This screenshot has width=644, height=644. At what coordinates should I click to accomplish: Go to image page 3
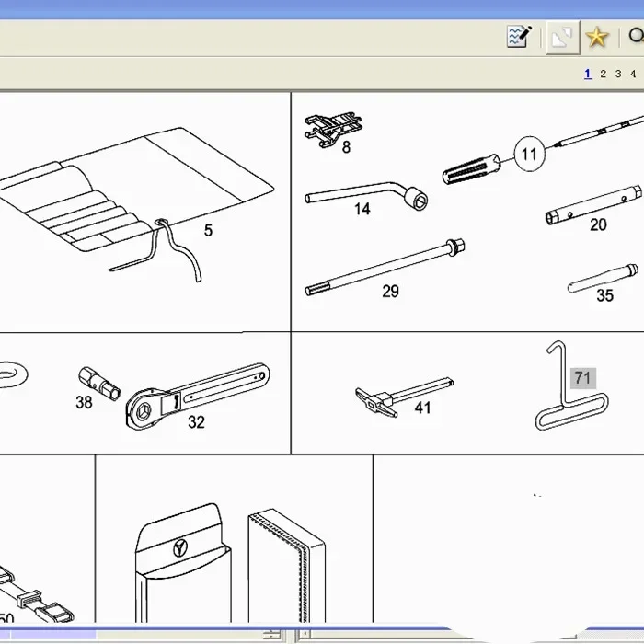click(618, 74)
